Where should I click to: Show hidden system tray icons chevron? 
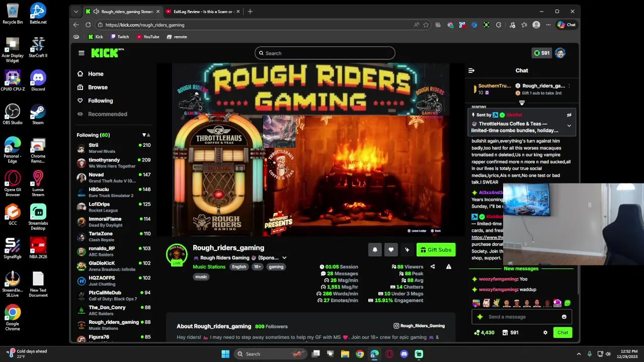click(579, 354)
